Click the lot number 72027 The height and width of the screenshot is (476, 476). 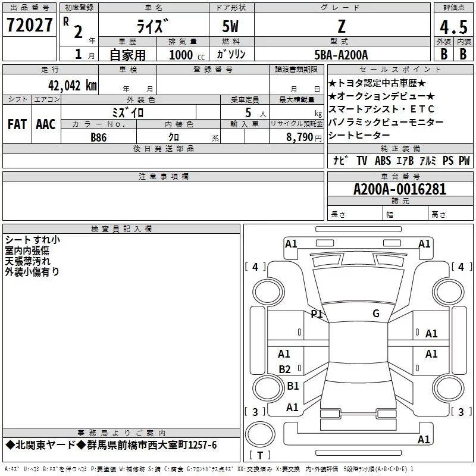click(x=29, y=25)
